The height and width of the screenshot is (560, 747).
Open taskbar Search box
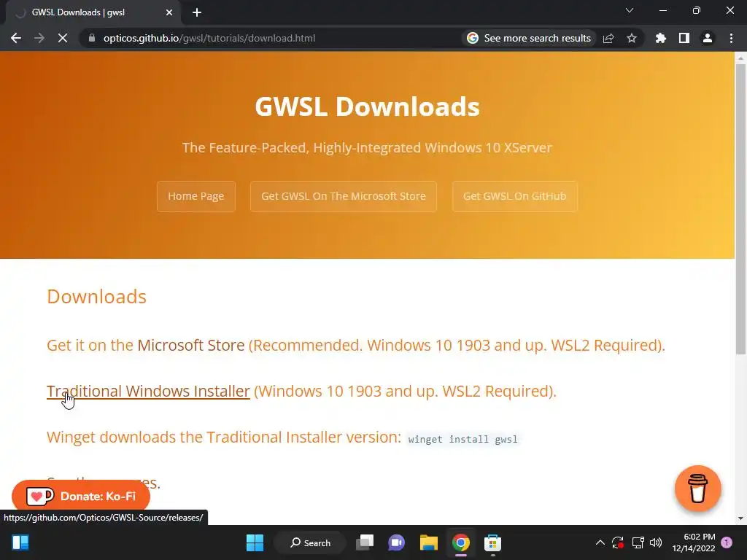pos(310,542)
